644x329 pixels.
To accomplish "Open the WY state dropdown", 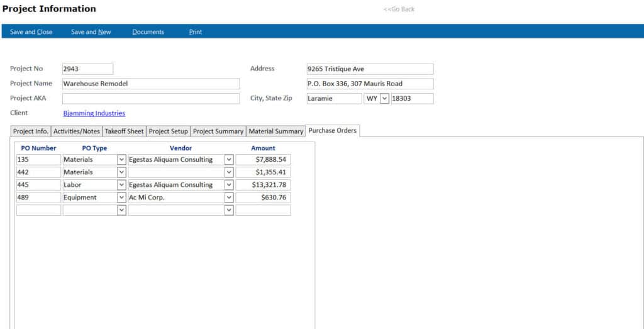I will (385, 99).
